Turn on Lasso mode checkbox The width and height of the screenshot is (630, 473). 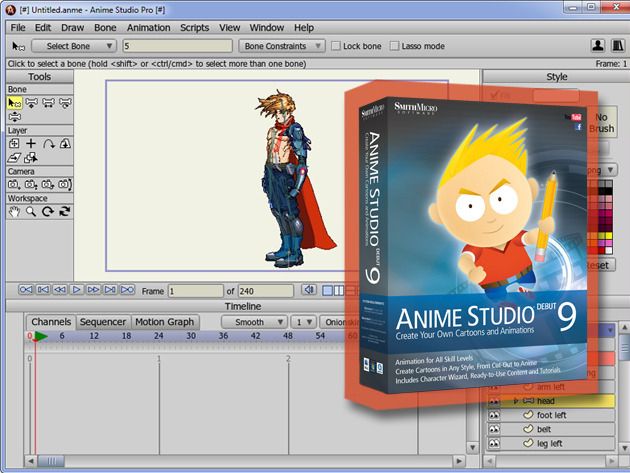tap(394, 46)
